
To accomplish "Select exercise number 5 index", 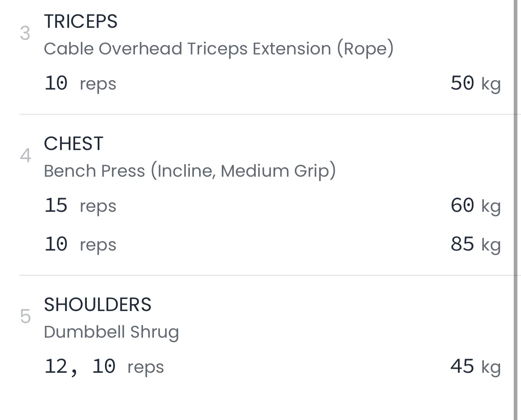I will tap(25, 316).
